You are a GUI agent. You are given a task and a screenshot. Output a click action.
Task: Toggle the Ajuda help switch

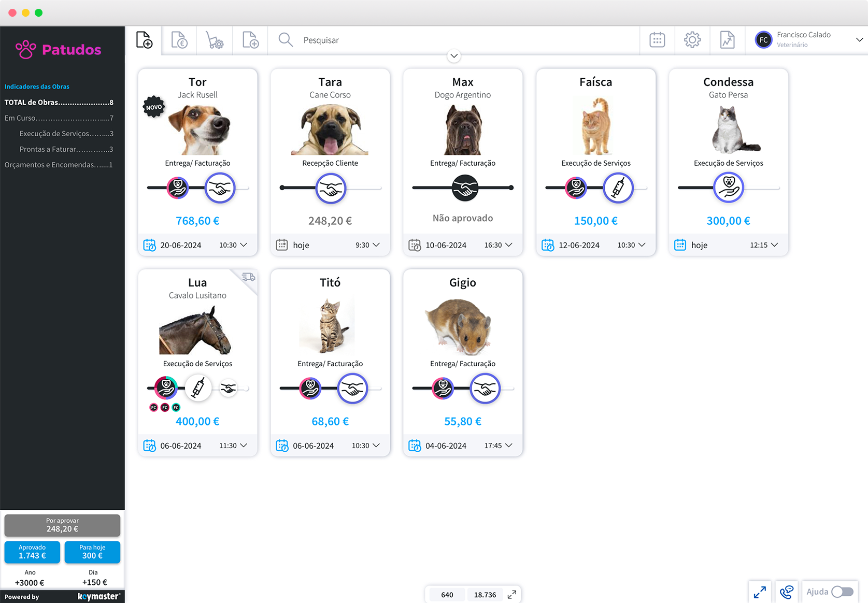[842, 592]
